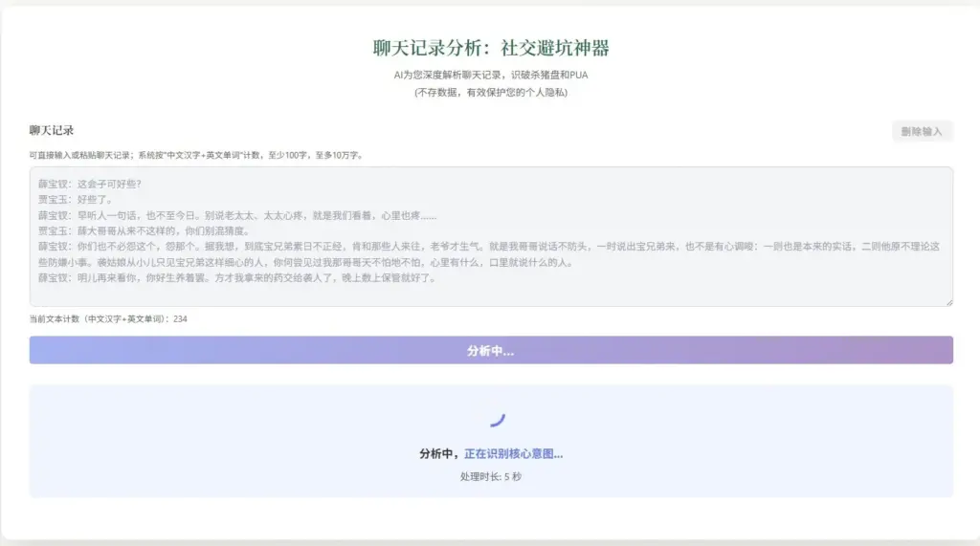
Task: Grab the textarea resize handle corner
Action: (948, 302)
